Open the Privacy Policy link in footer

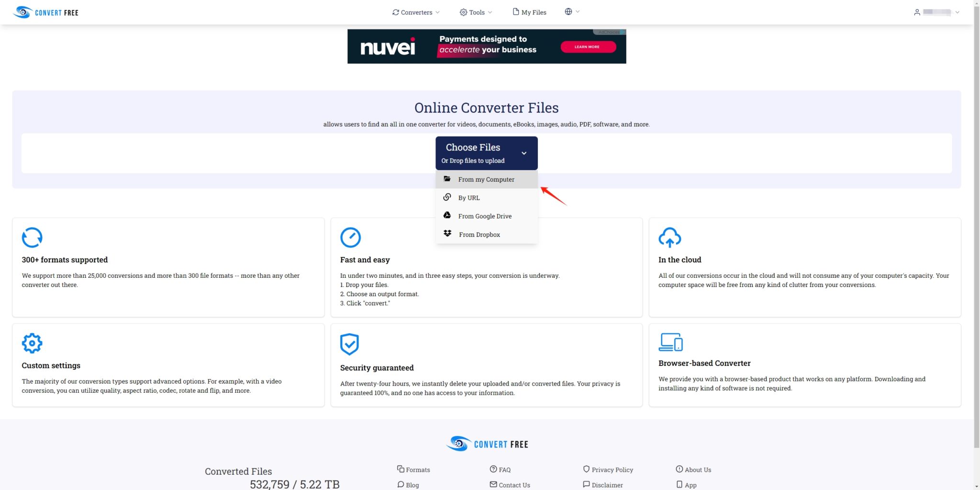[x=612, y=469]
